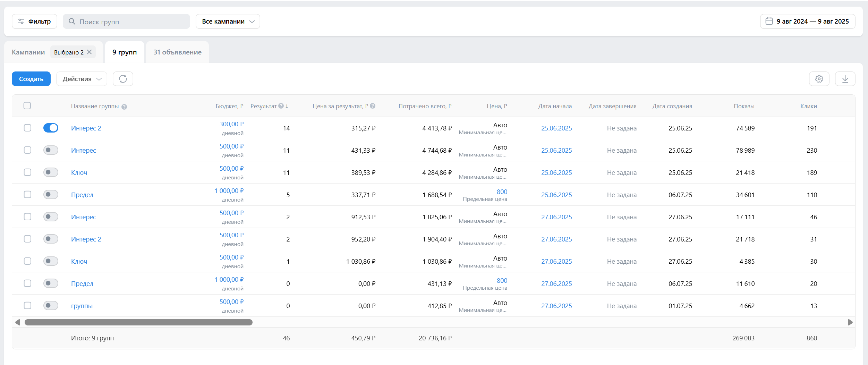Expand the Действия dropdown menu
868x365 pixels.
(82, 79)
